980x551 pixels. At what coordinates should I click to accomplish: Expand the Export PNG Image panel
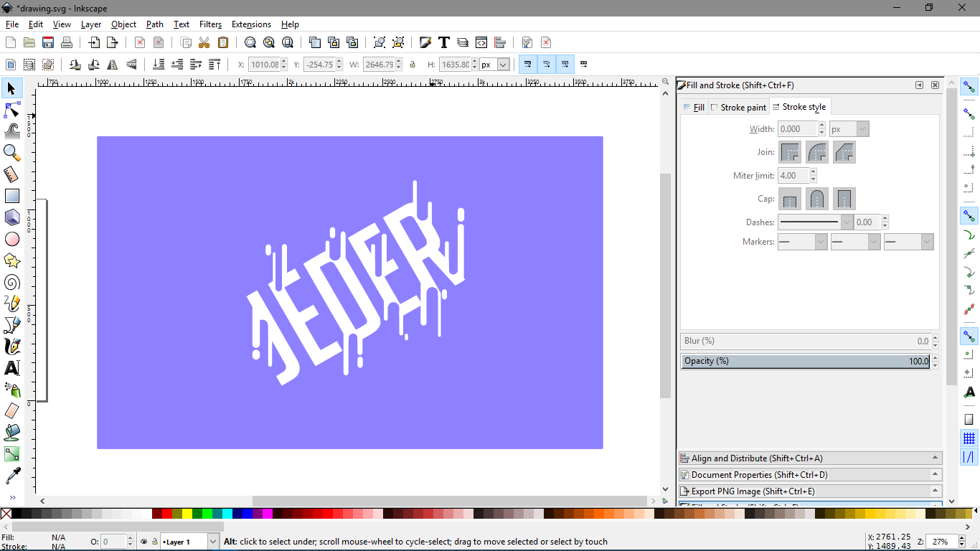(x=810, y=491)
